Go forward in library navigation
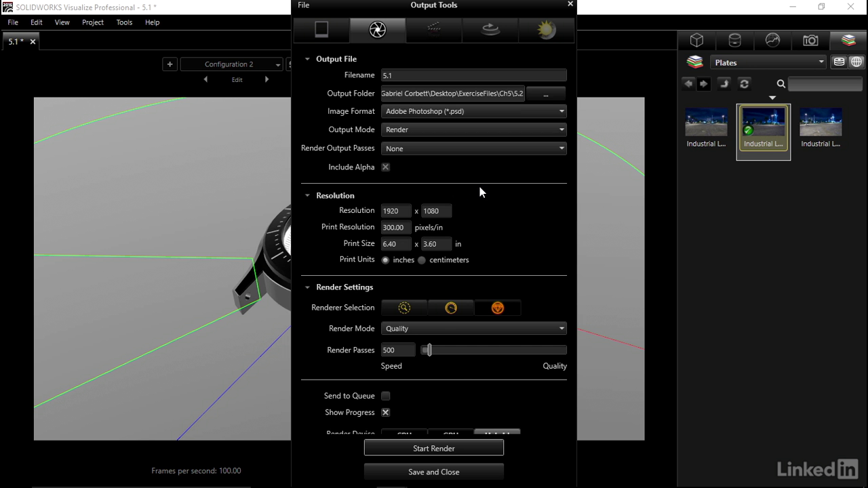This screenshot has width=868, height=488. pyautogui.click(x=704, y=84)
